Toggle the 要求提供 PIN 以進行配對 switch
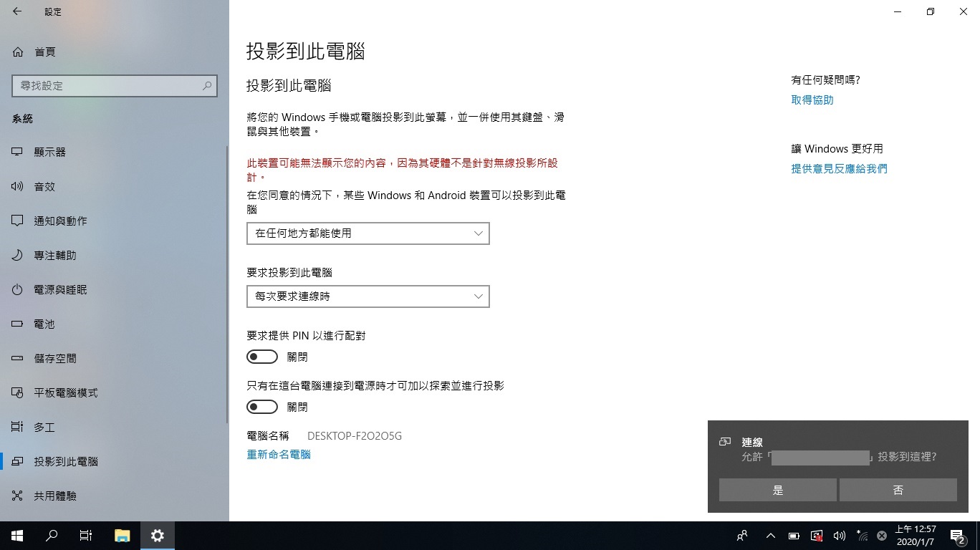The height and width of the screenshot is (550, 980). [262, 357]
